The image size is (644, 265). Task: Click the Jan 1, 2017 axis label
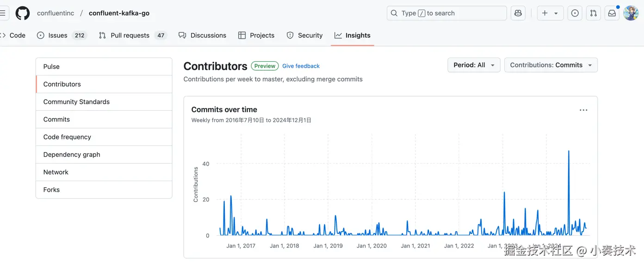pos(241,246)
